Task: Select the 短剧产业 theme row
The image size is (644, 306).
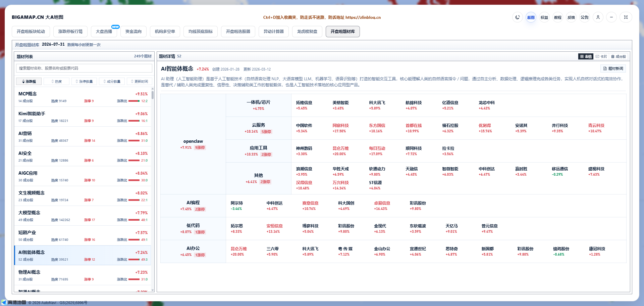Action: tap(83, 236)
